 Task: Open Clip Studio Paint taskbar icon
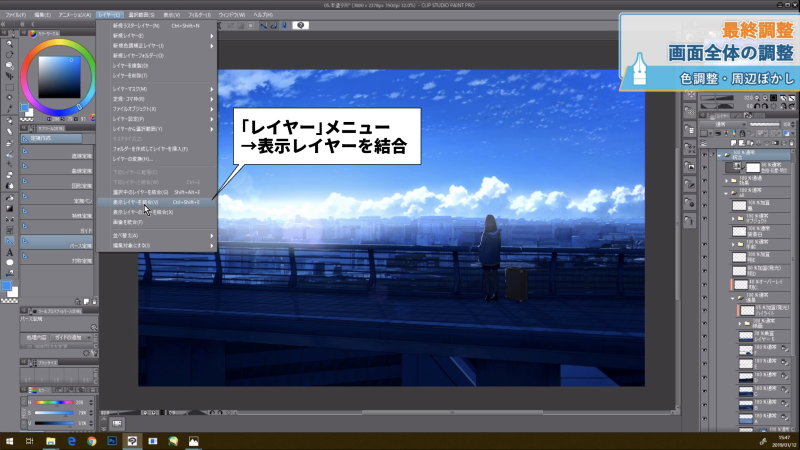(x=132, y=441)
